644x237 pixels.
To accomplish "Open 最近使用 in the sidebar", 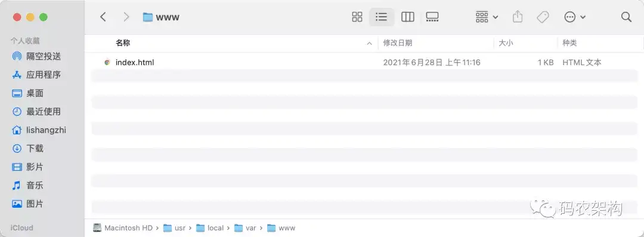I will pos(44,112).
